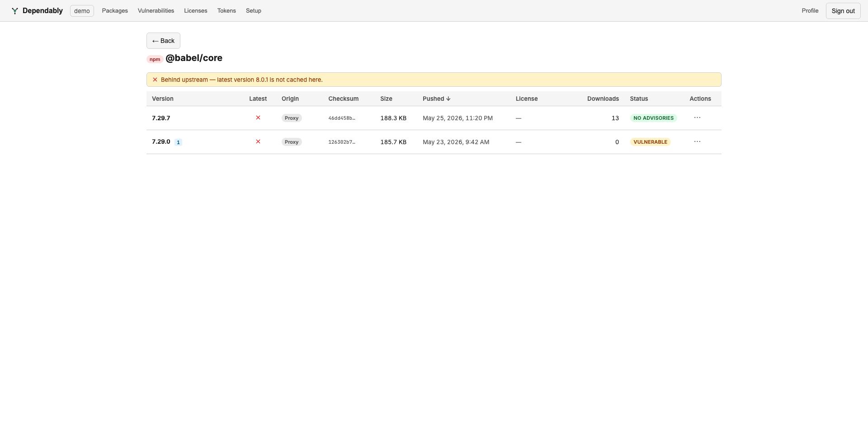Sort by the Version column header
This screenshot has width=868, height=423.
coord(163,99)
